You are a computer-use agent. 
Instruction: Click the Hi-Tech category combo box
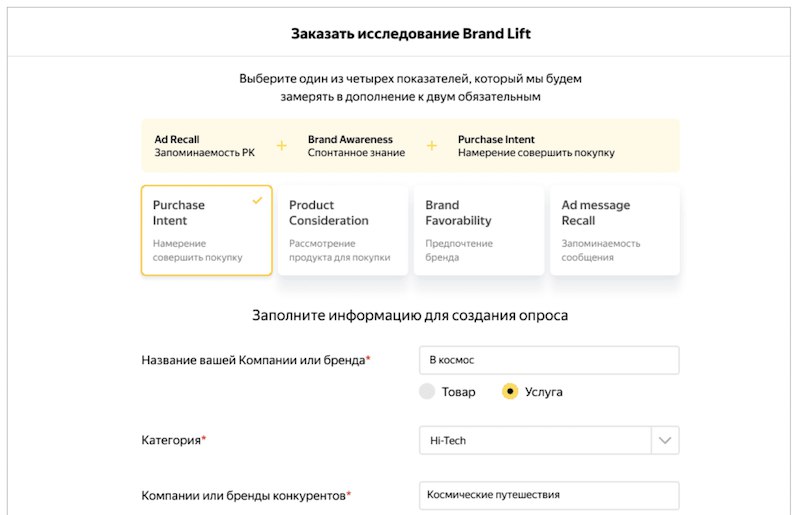point(549,440)
